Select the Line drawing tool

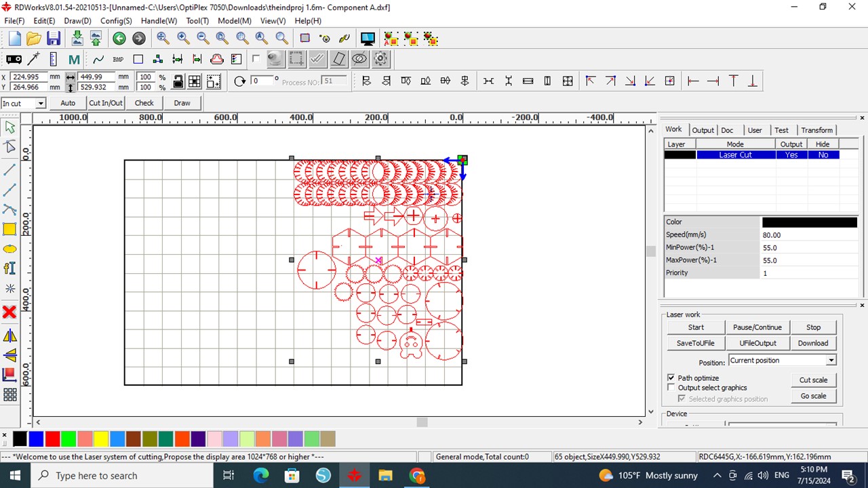coord(9,169)
